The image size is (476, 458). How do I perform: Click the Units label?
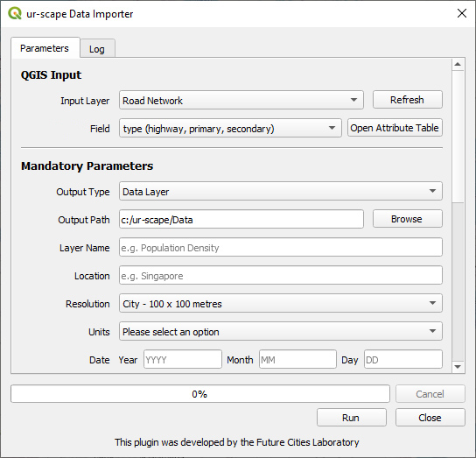pos(99,332)
